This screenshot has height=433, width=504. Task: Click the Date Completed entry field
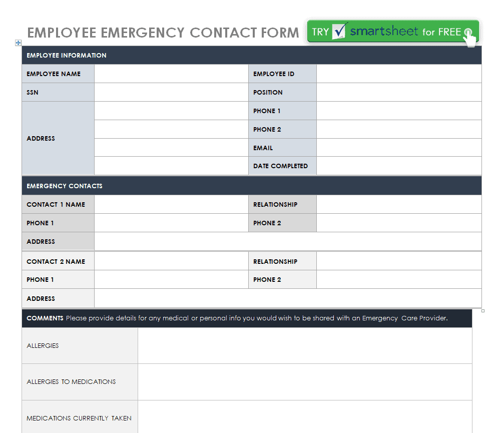coord(399,166)
